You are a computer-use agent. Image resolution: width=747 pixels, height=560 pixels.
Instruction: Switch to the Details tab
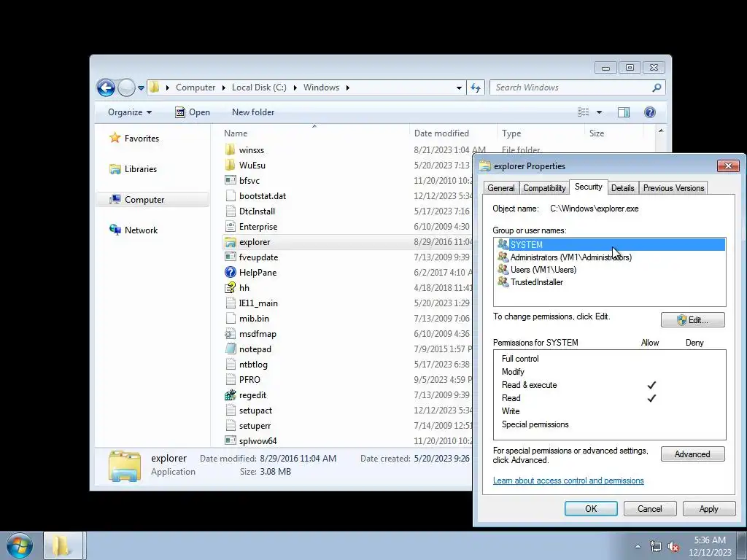tap(623, 188)
